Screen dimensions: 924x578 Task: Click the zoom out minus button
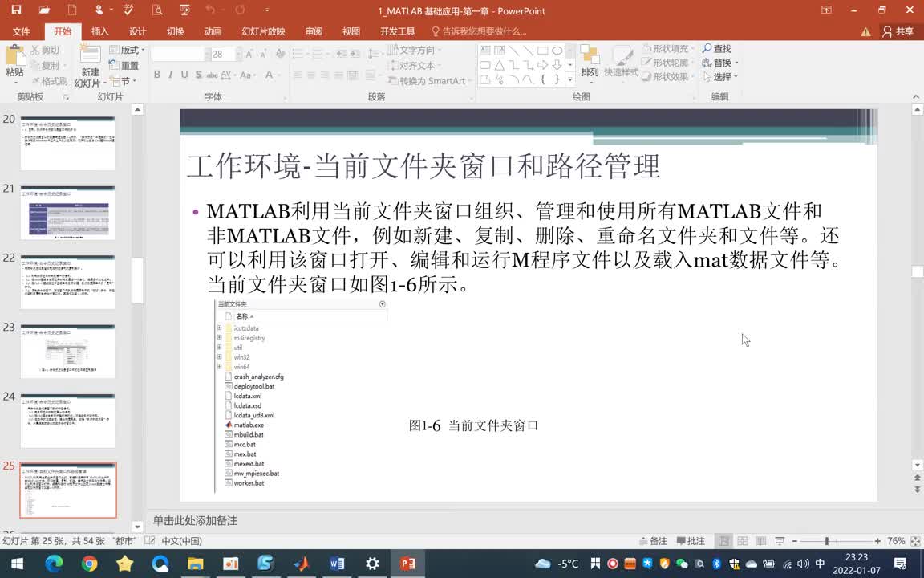point(794,541)
